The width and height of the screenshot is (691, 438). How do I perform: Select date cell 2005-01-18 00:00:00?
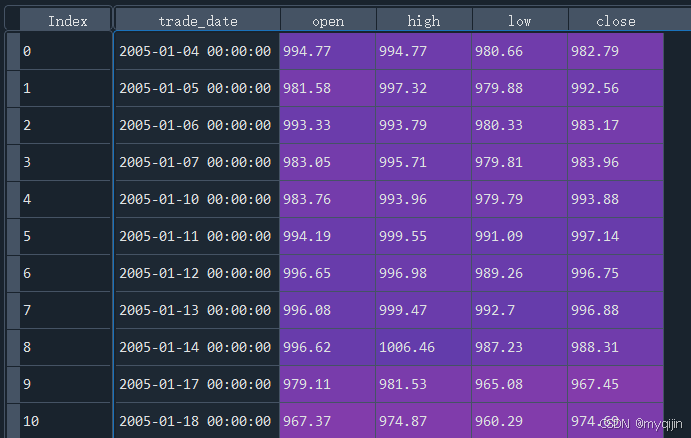pos(197,421)
